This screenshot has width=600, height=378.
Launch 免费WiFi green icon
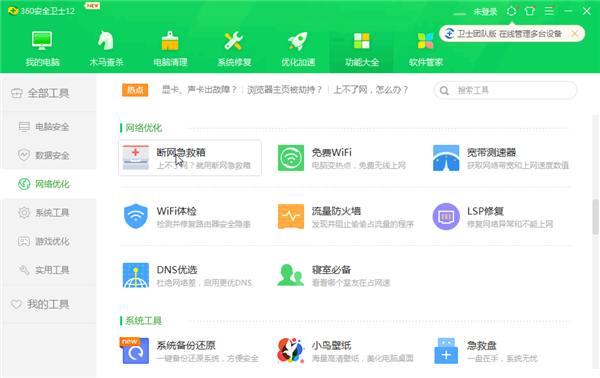pyautogui.click(x=291, y=158)
